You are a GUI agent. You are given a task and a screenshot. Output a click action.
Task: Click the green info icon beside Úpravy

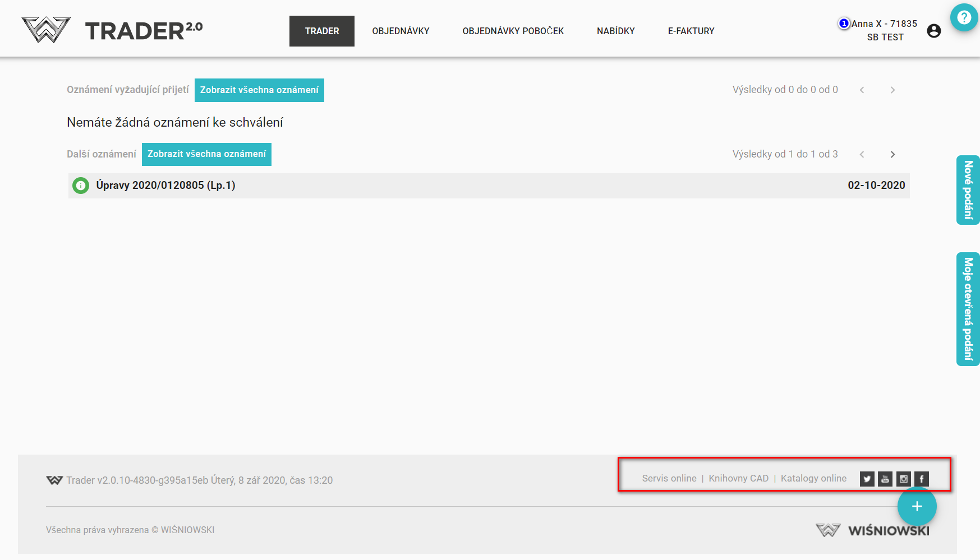pyautogui.click(x=81, y=186)
